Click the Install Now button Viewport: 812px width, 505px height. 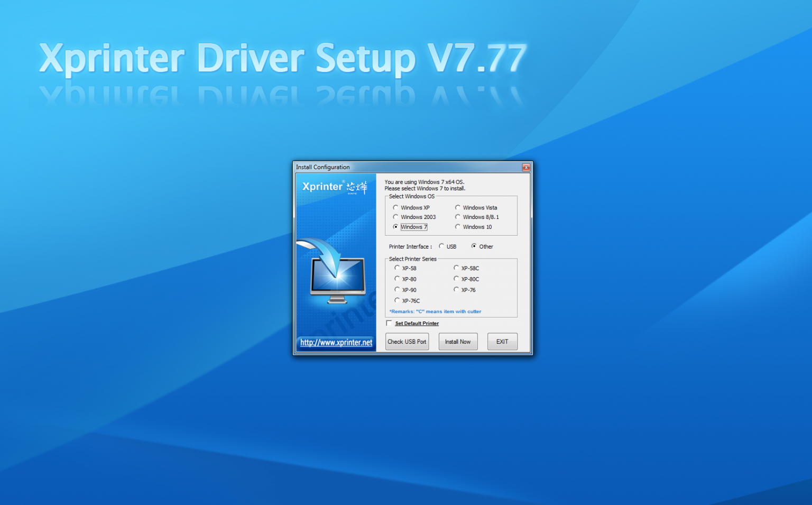[458, 342]
